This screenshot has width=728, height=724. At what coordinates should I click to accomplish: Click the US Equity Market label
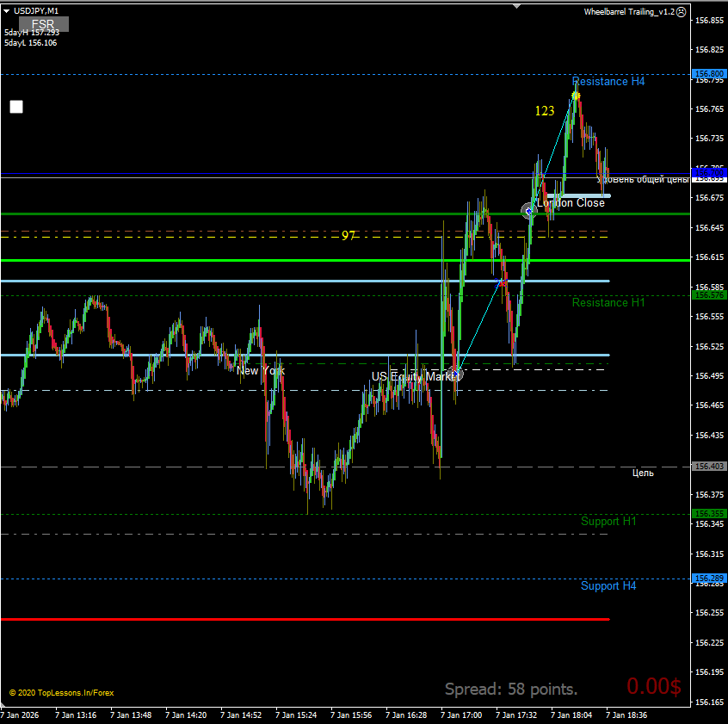414,376
